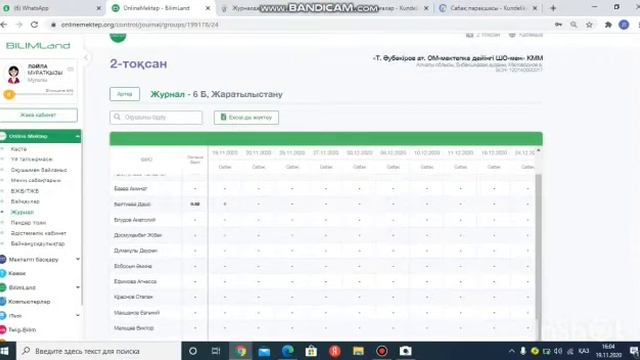Click the Excel-ді жүктеу button
Image resolution: width=640 pixels, height=360 pixels.
(246, 118)
